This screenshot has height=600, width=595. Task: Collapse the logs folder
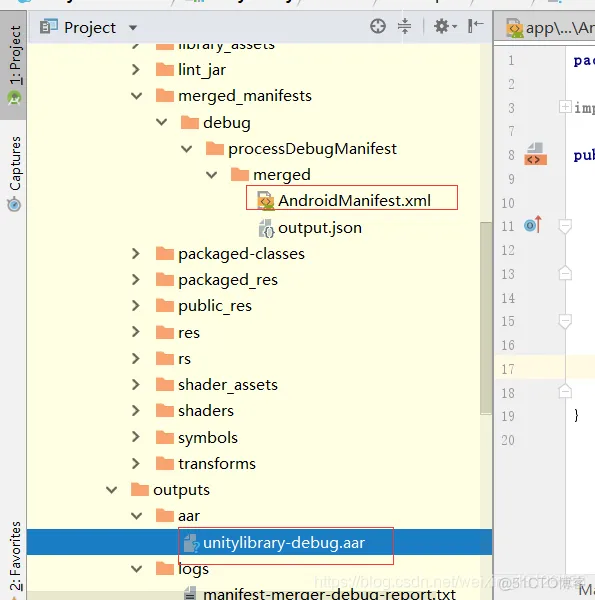(x=136, y=569)
